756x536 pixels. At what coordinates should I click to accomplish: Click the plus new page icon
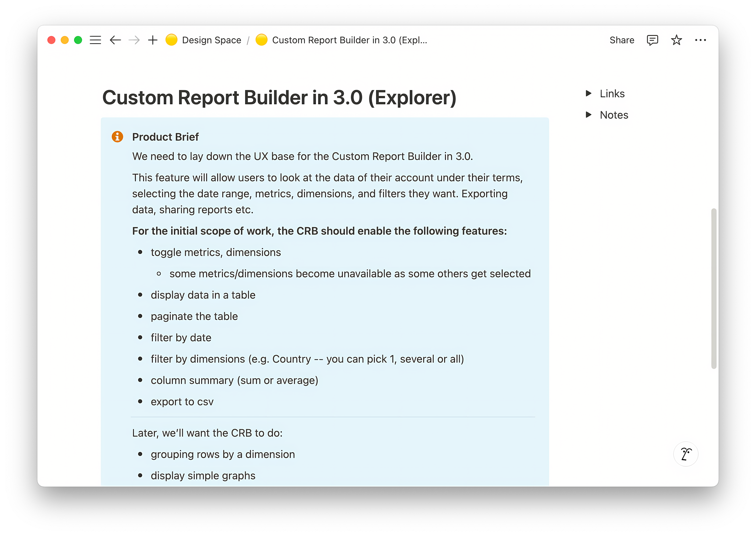tap(153, 40)
